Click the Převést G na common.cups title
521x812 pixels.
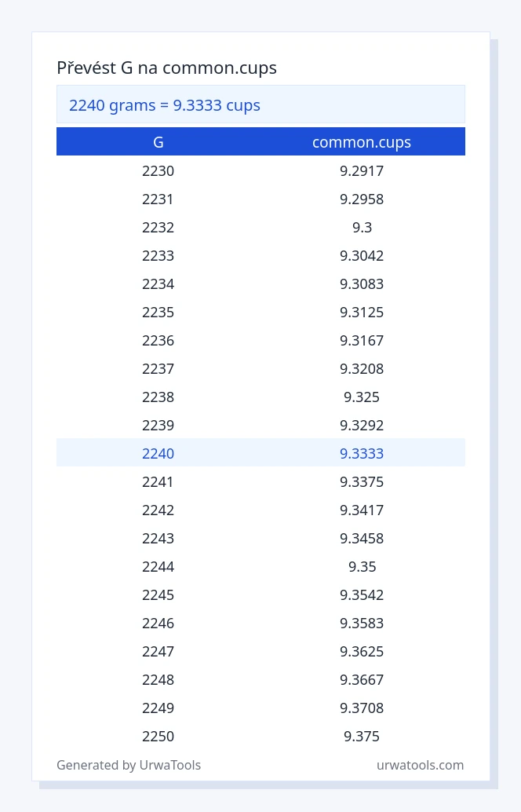click(x=166, y=68)
